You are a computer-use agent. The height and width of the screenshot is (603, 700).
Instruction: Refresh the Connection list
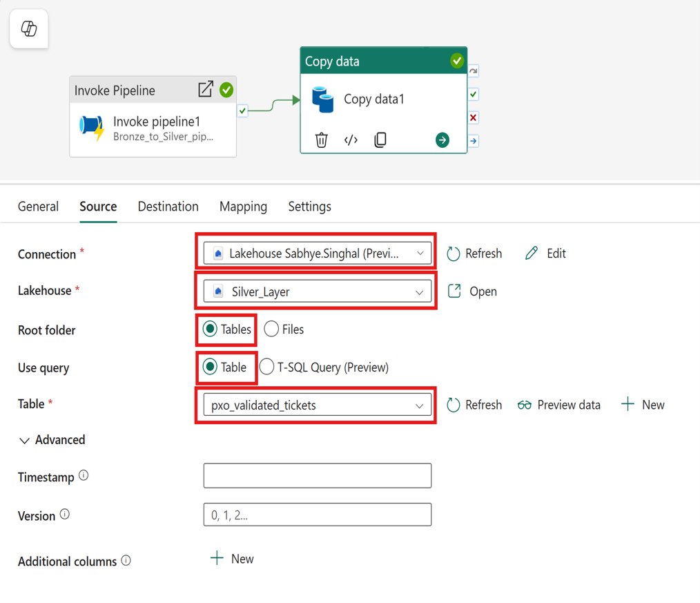474,253
